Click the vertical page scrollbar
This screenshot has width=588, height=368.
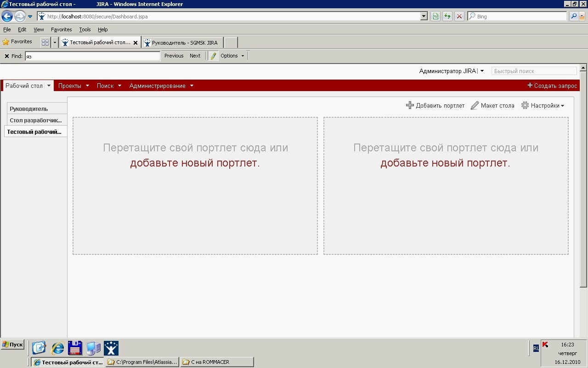point(583,179)
